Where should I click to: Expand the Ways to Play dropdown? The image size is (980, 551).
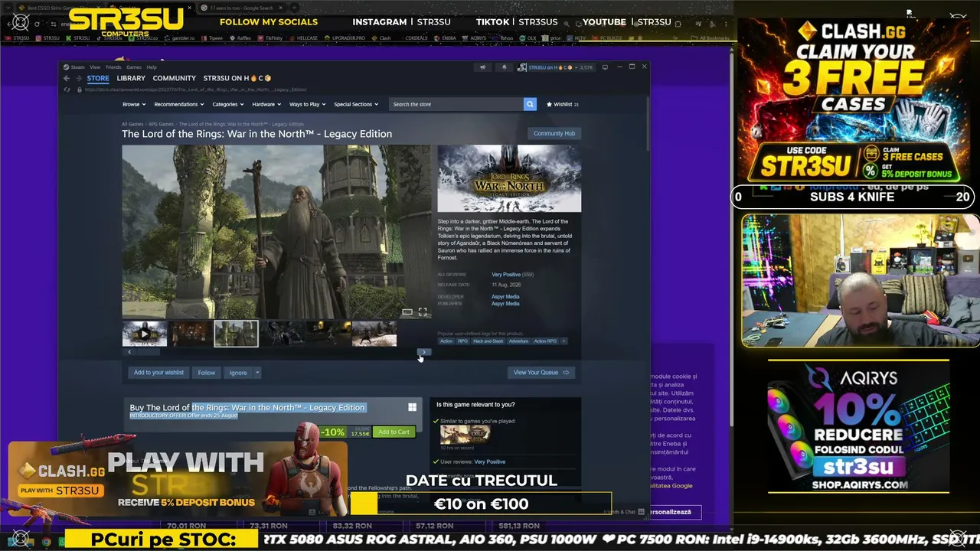coord(308,104)
